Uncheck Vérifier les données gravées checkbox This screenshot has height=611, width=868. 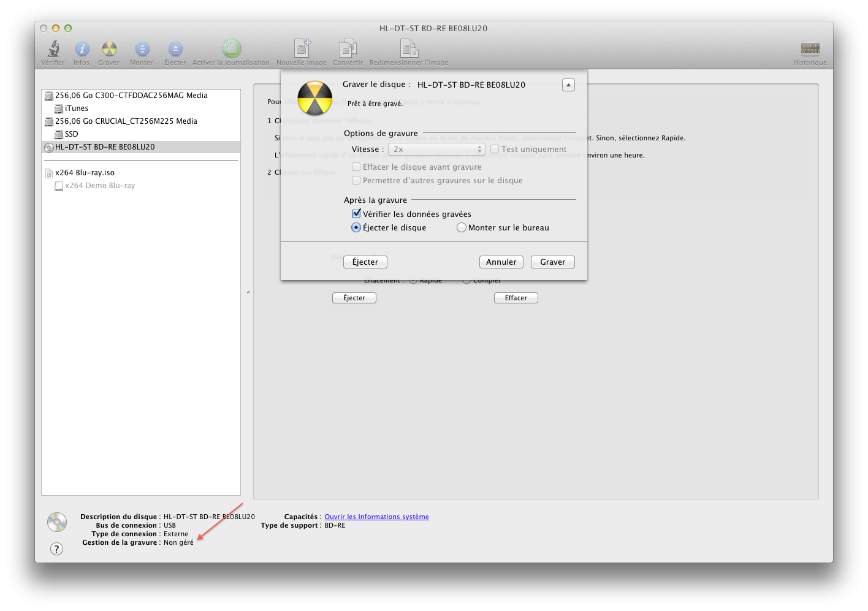[356, 214]
